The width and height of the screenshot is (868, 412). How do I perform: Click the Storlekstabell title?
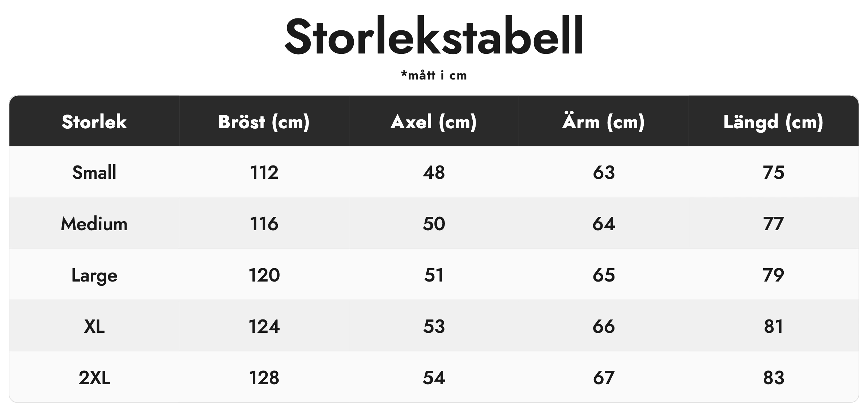434,36
